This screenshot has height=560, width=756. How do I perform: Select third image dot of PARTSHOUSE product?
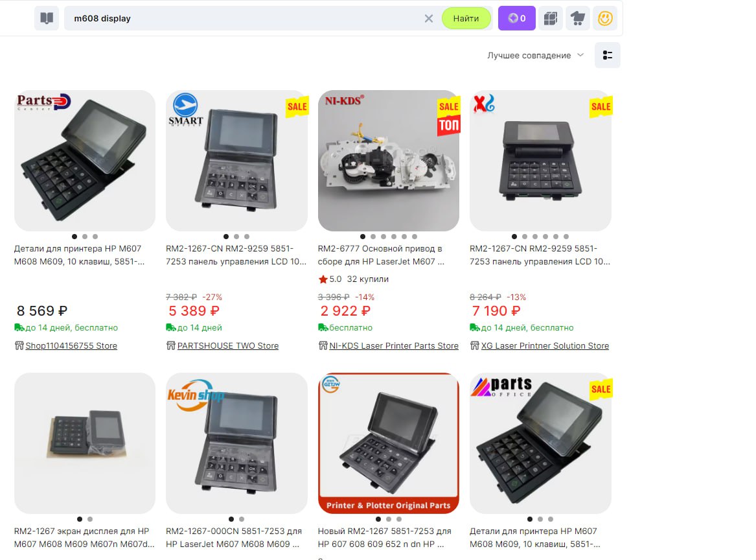tap(247, 237)
